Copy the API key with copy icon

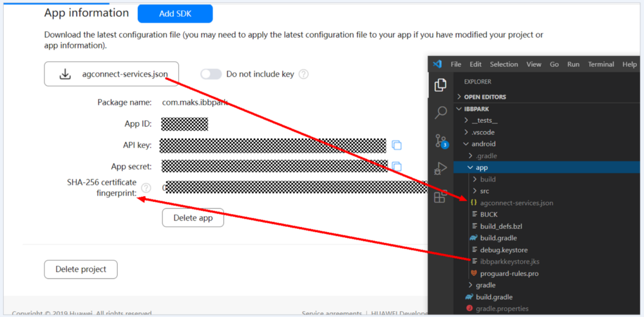[x=396, y=145]
